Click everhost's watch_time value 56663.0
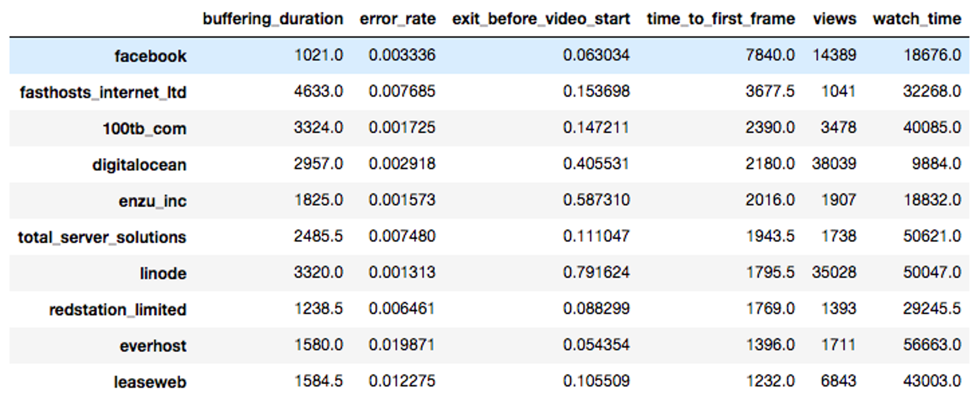 click(932, 345)
